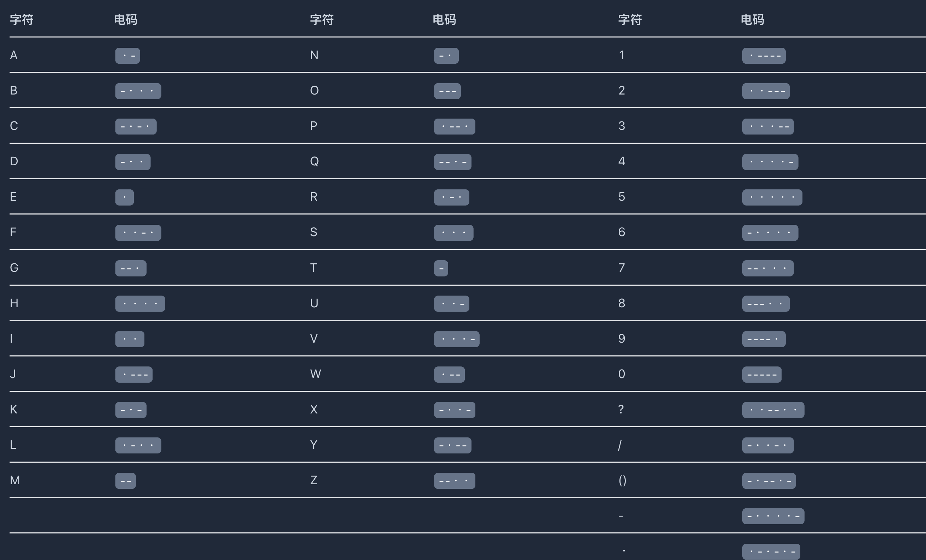Click the code badge for the parentheses row
The width and height of the screenshot is (926, 560).
point(768,481)
